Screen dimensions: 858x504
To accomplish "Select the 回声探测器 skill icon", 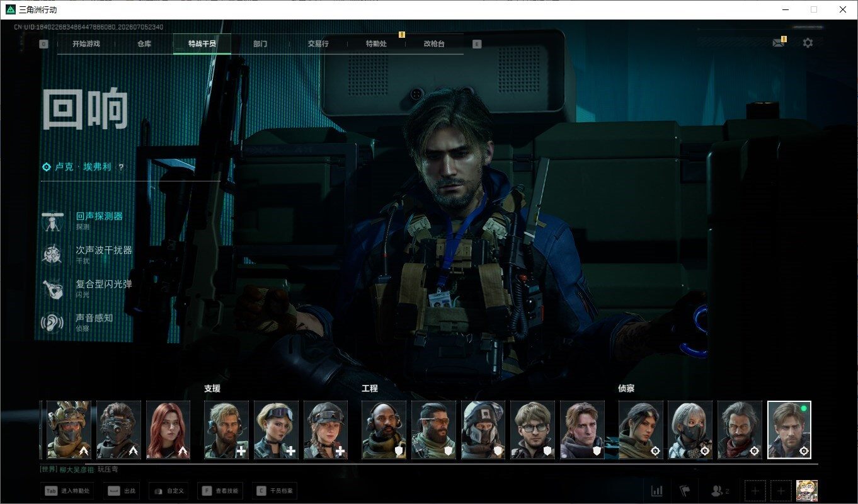I will coord(52,220).
